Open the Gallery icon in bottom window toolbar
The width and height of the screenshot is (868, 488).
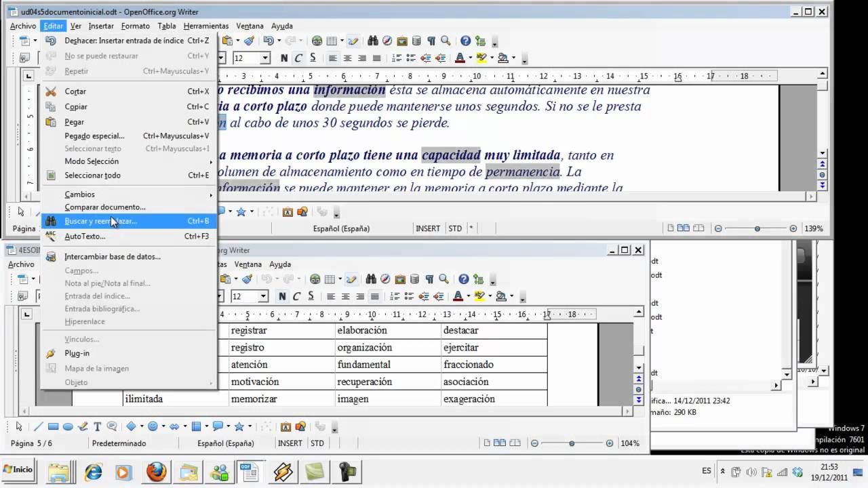(401, 279)
